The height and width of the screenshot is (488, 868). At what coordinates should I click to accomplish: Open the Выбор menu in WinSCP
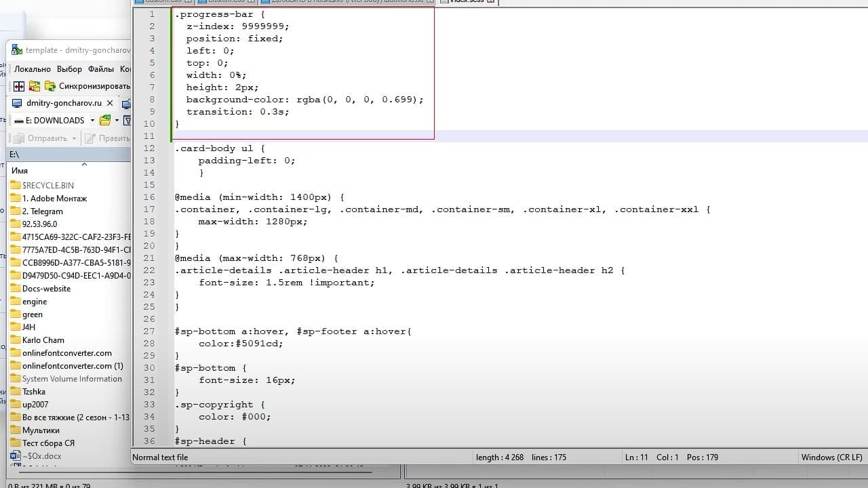tap(69, 69)
